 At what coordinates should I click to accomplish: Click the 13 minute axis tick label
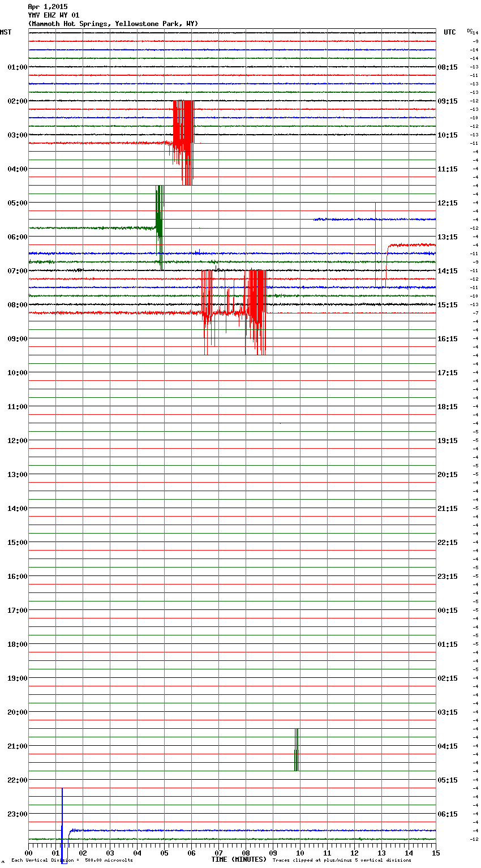381,853
